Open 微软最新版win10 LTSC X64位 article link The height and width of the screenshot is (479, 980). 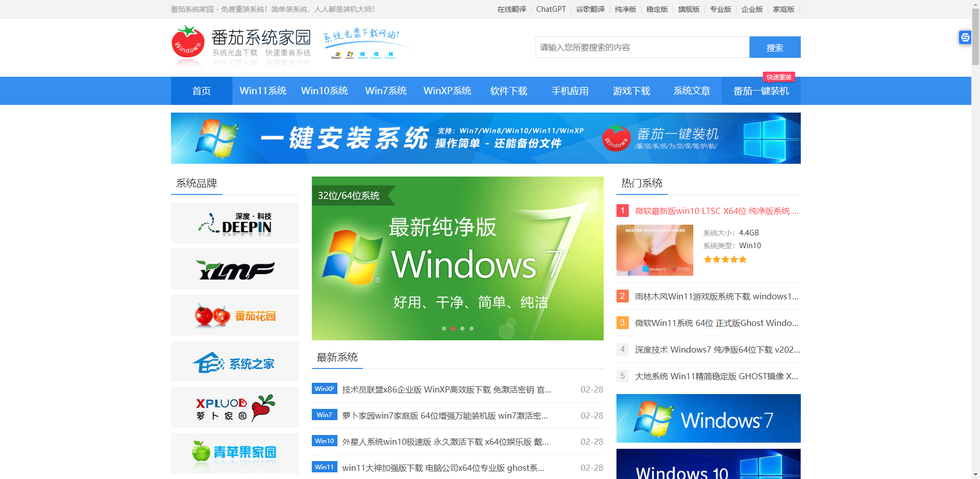pos(717,211)
